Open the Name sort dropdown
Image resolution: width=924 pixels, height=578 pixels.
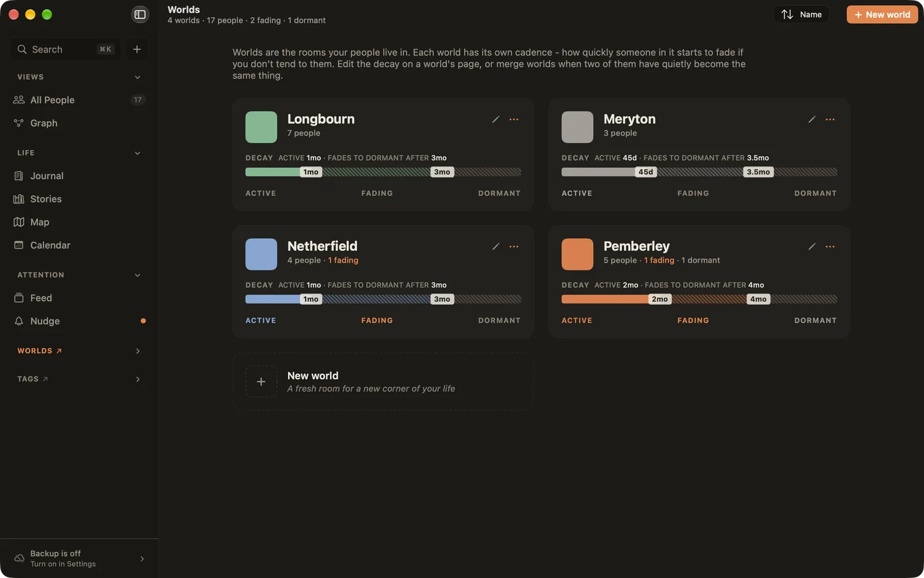[x=801, y=14]
